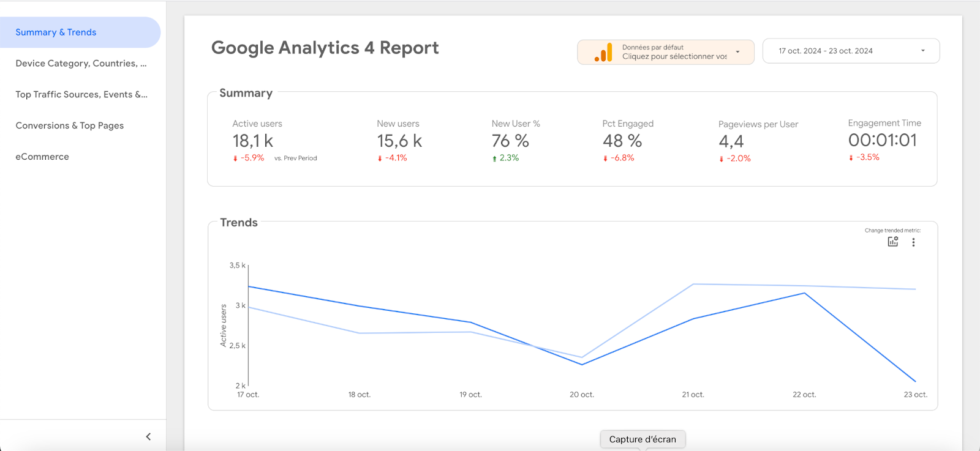Click the -5.9% active users change
Viewport: 980px width, 451px height.
coord(249,158)
